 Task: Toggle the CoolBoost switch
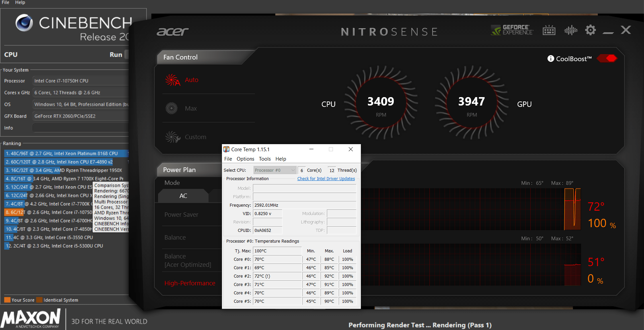pos(607,58)
